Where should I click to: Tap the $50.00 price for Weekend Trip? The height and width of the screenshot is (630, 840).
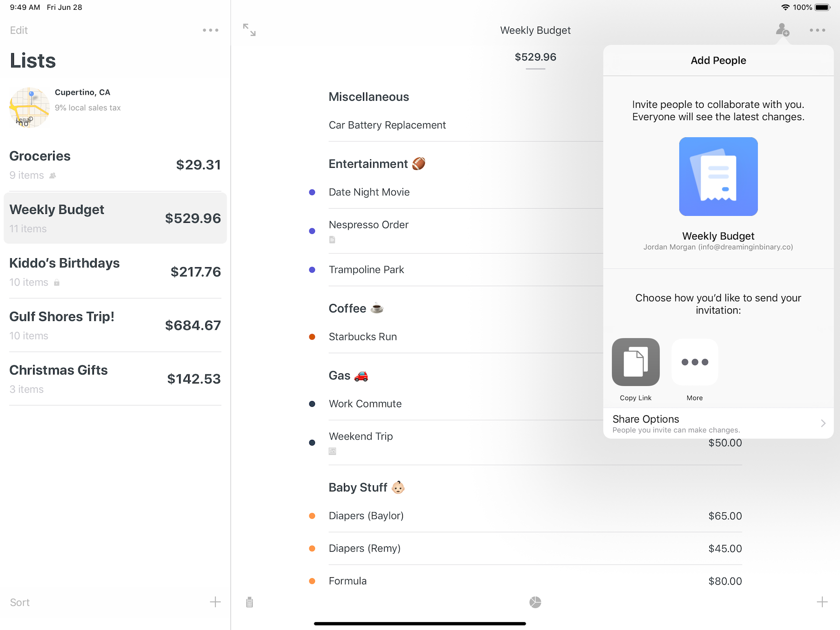coord(725,443)
